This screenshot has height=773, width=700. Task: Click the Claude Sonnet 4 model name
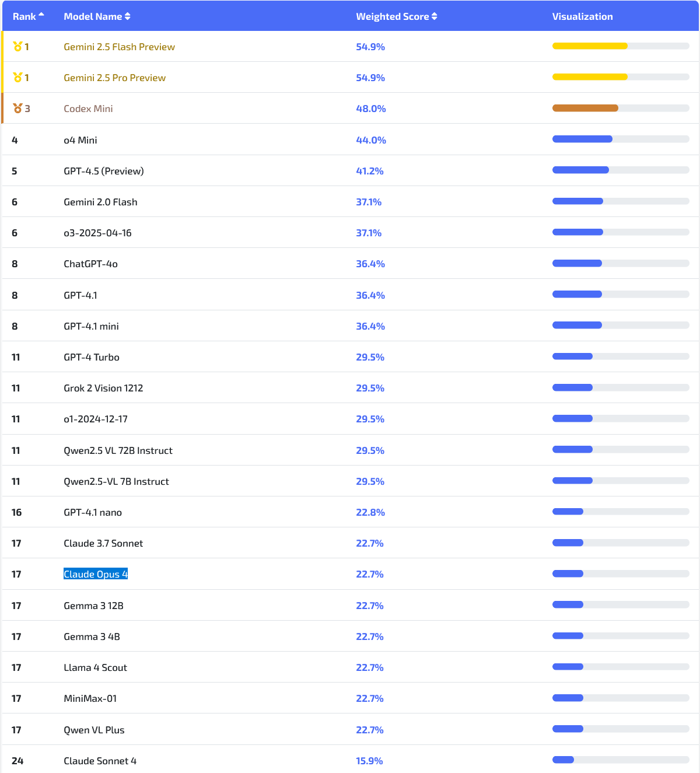100,761
